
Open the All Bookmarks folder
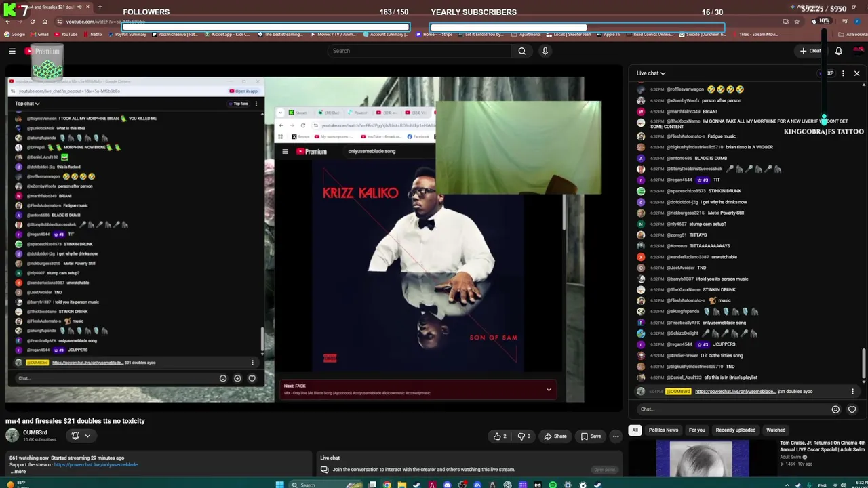(x=852, y=34)
